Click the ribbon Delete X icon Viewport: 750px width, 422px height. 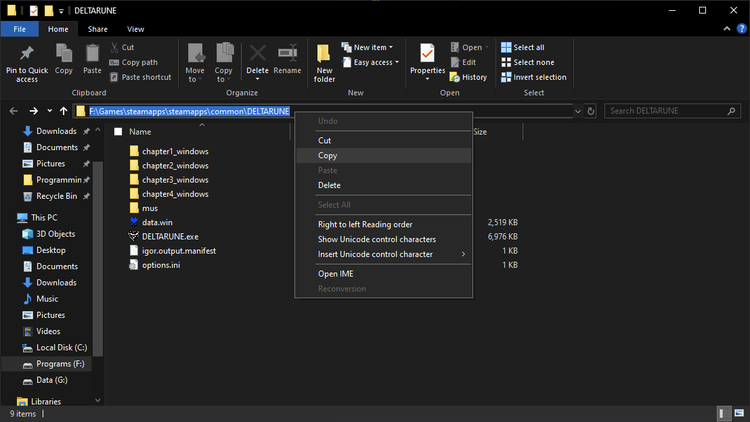pos(257,54)
